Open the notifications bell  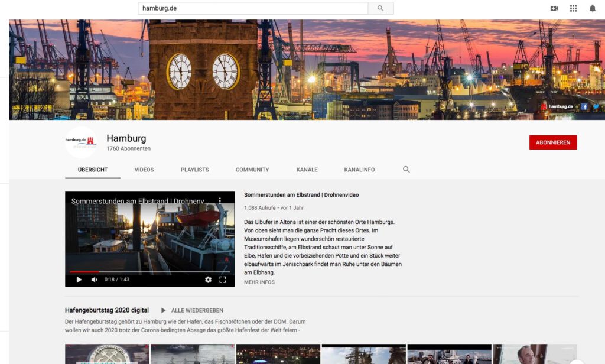pyautogui.click(x=592, y=8)
